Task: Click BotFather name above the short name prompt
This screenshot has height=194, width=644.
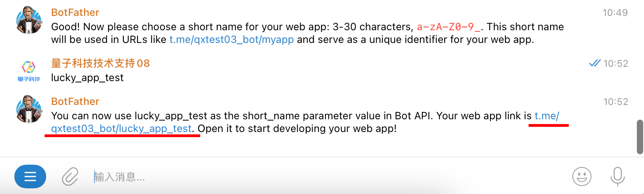Action: pos(75,12)
